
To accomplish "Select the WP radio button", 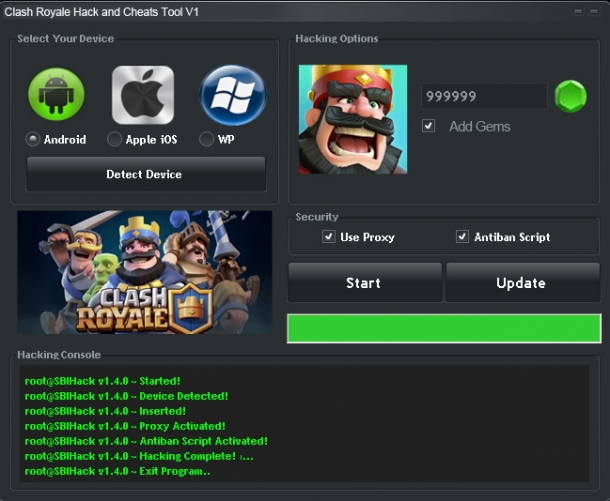I will 207,139.
